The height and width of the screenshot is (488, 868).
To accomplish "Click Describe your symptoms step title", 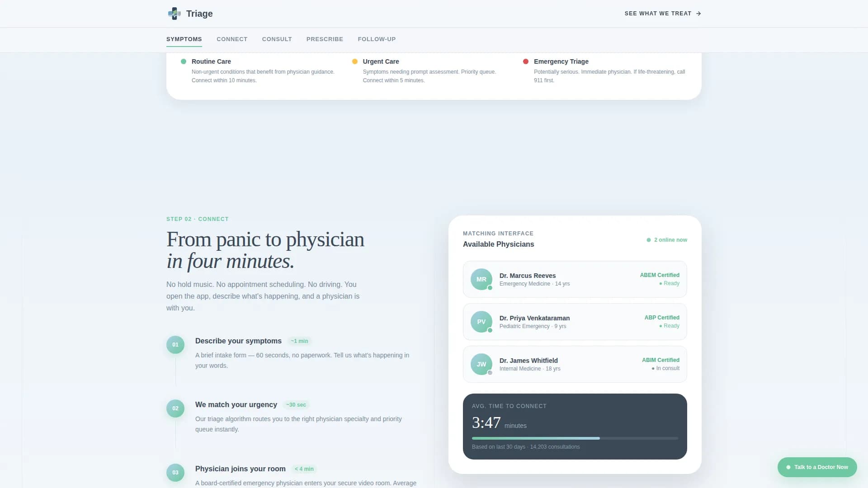I will click(238, 341).
